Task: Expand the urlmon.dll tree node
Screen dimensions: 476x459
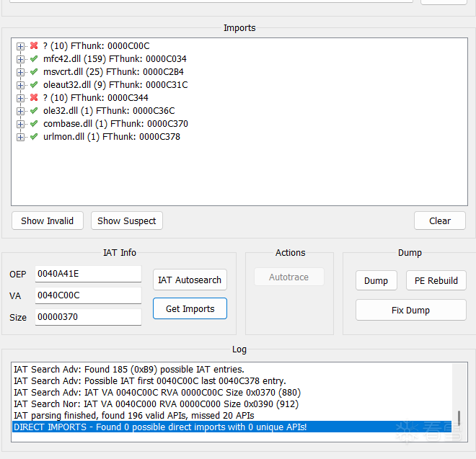Action: pos(20,137)
